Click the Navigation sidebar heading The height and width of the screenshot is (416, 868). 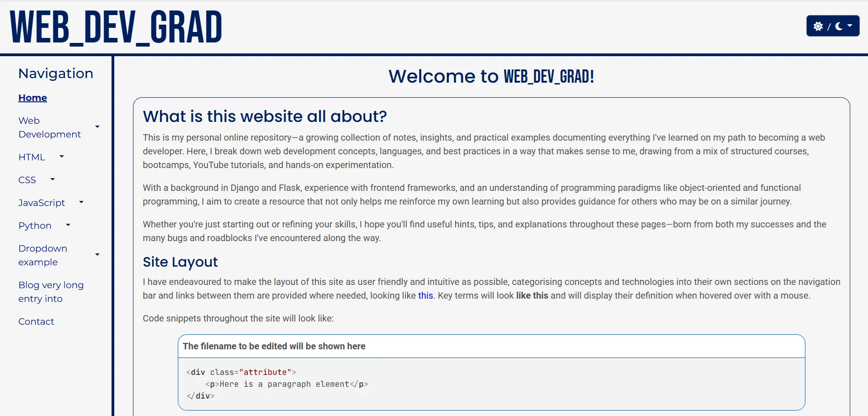pyautogui.click(x=56, y=74)
